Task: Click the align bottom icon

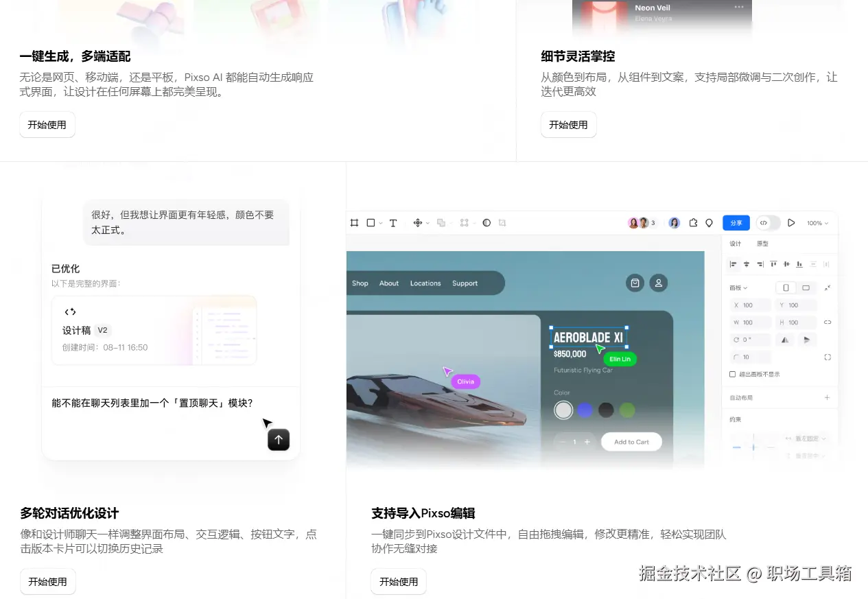Action: (799, 264)
